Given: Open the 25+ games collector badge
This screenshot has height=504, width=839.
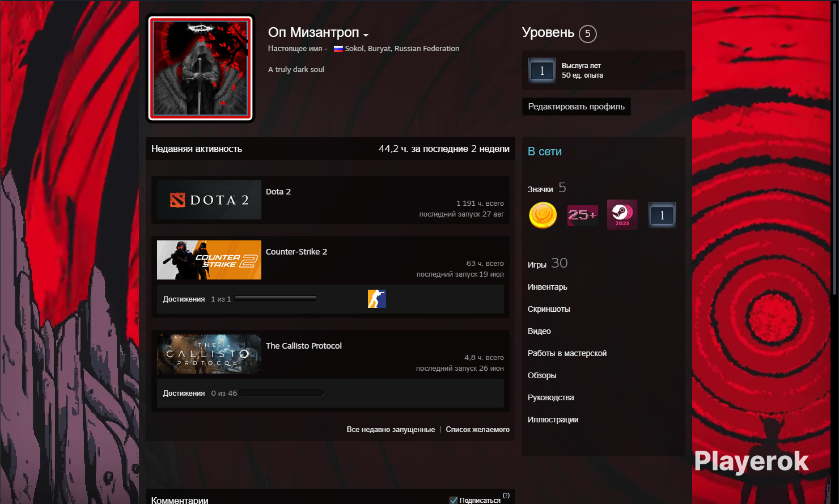Looking at the screenshot, I should point(582,215).
